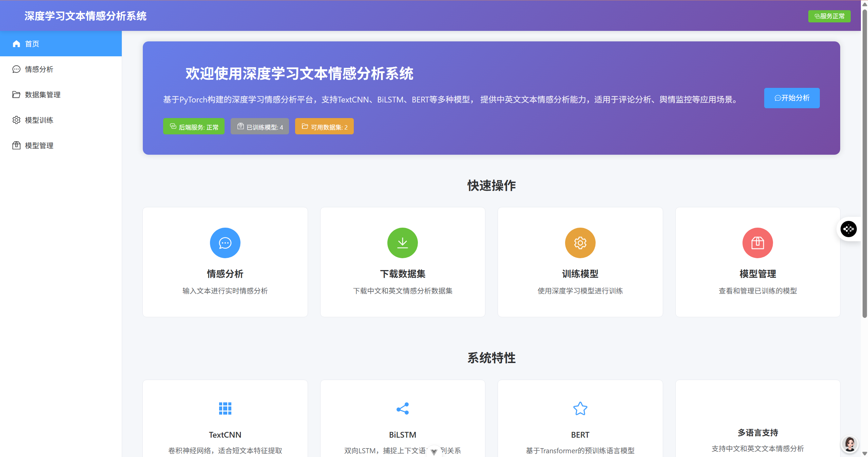
Task: Click the BiLSTM share icon
Action: click(x=402, y=408)
